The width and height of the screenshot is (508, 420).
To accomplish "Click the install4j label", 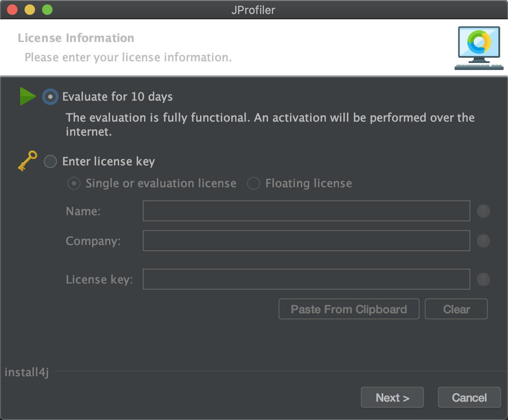I will 27,372.
